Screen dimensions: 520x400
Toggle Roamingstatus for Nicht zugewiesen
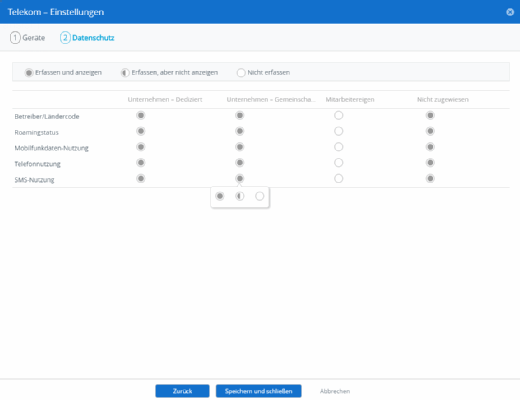(430, 131)
